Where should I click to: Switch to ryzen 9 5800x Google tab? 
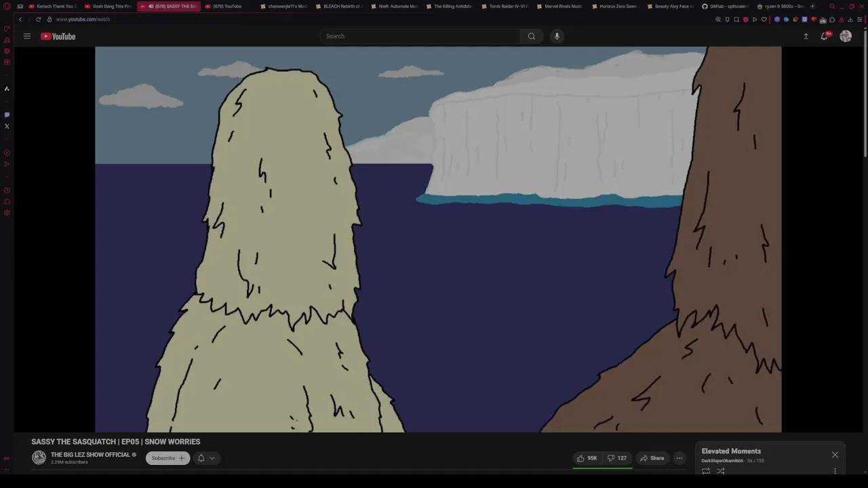coord(782,6)
